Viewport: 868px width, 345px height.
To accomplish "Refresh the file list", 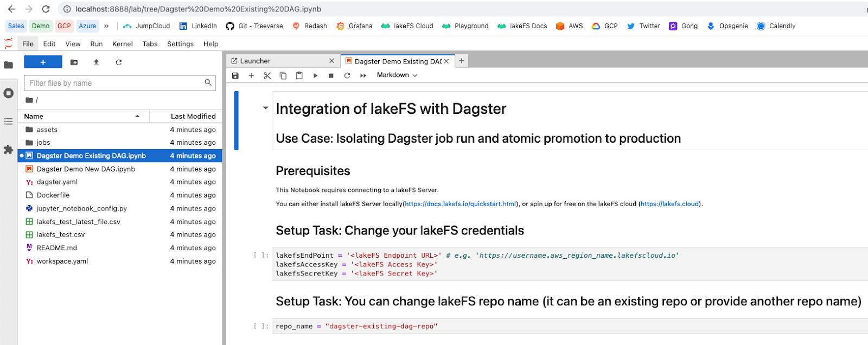I will pyautogui.click(x=118, y=62).
